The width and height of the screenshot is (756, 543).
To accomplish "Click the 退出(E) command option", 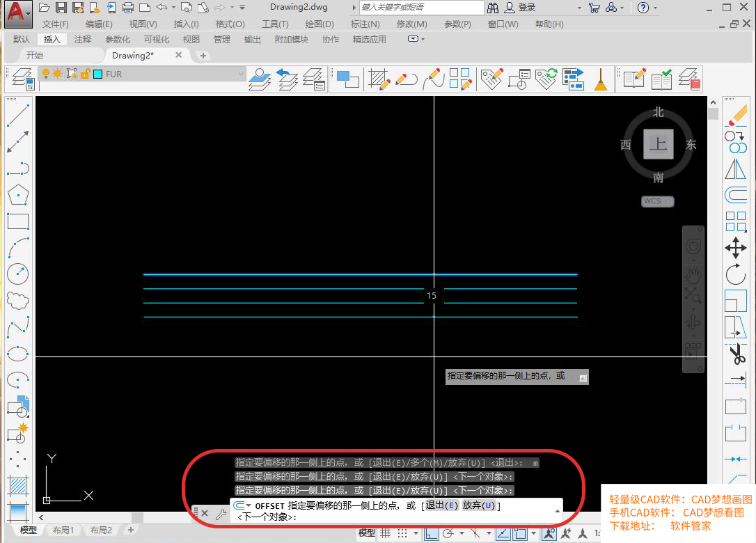I will [x=441, y=505].
